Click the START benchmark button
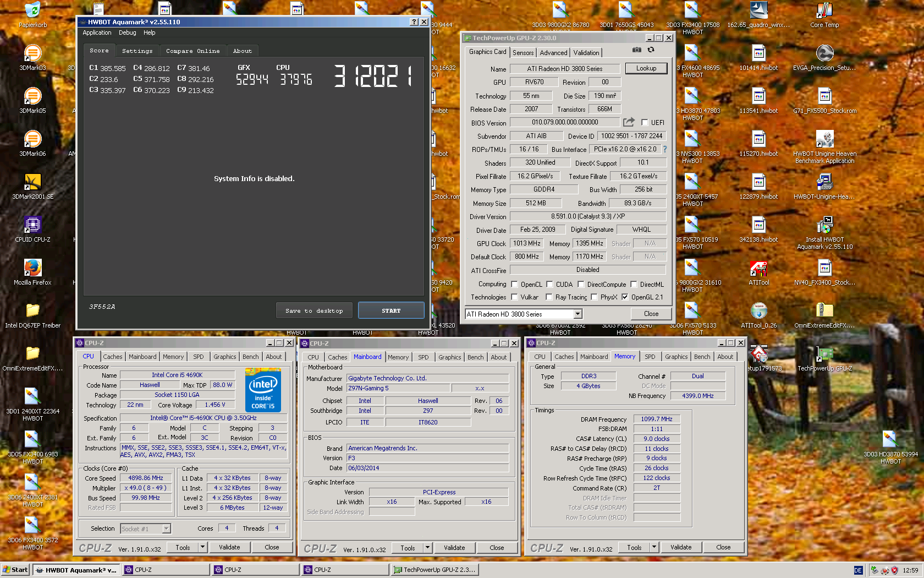The height and width of the screenshot is (578, 924). [x=391, y=310]
